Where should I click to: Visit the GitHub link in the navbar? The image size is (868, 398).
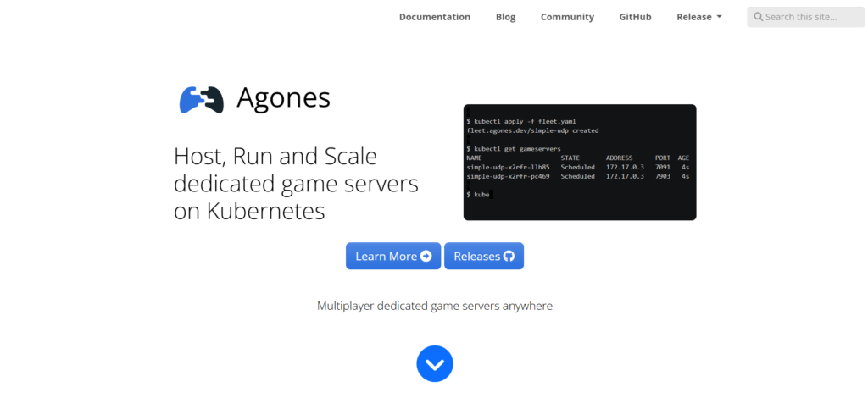point(635,17)
